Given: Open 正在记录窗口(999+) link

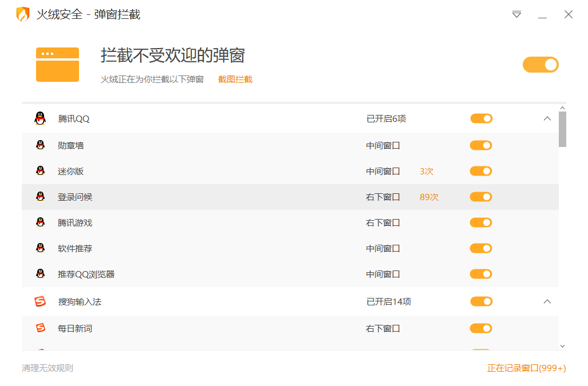Looking at the screenshot, I should point(527,368).
